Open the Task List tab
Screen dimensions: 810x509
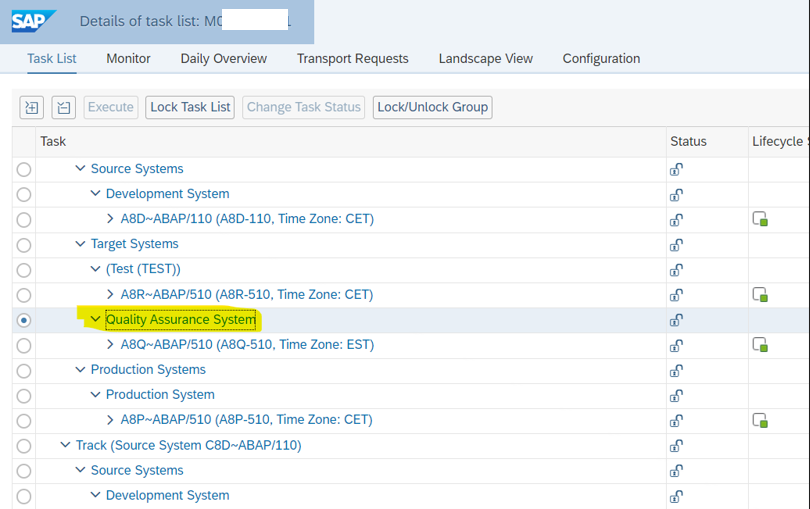[x=52, y=58]
